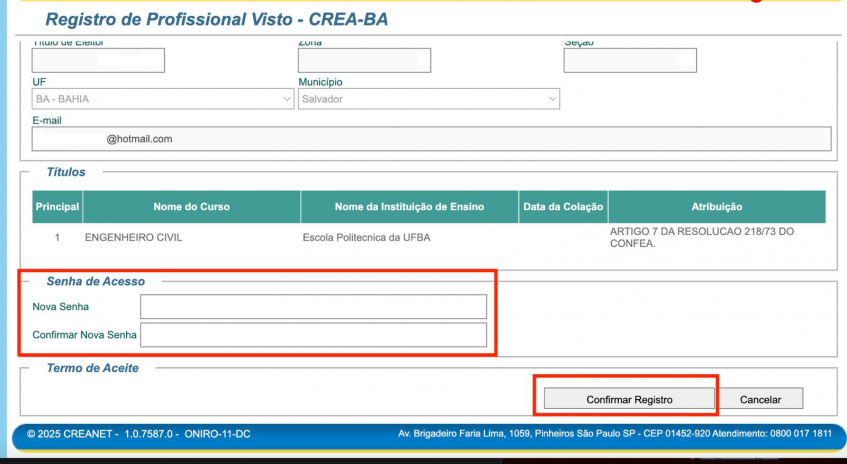The width and height of the screenshot is (847, 464).
Task: Click the Cancelar button
Action: 760,399
